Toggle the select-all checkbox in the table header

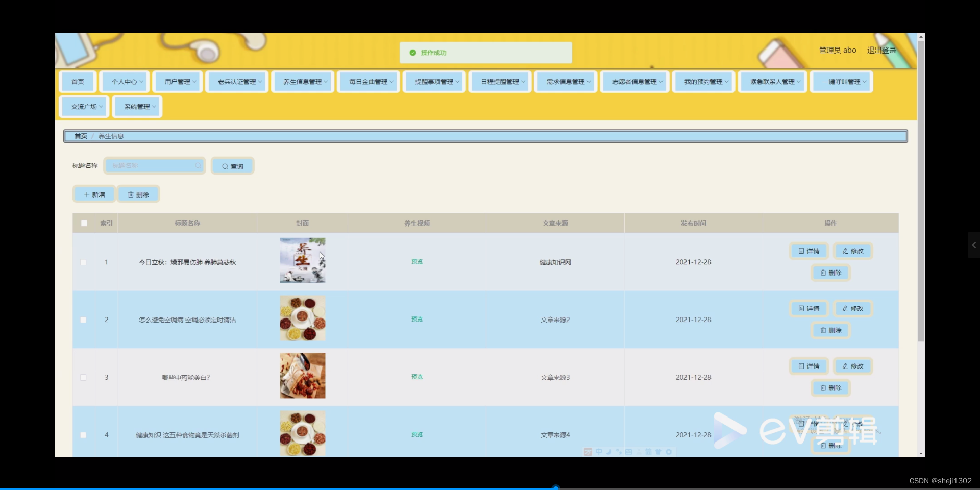coord(83,223)
